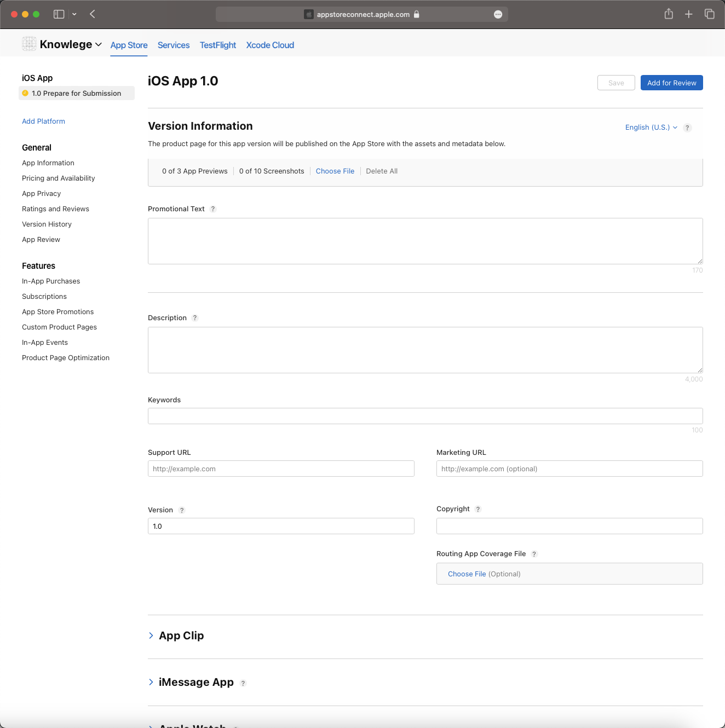
Task: Click into the Description text area
Action: pos(425,350)
